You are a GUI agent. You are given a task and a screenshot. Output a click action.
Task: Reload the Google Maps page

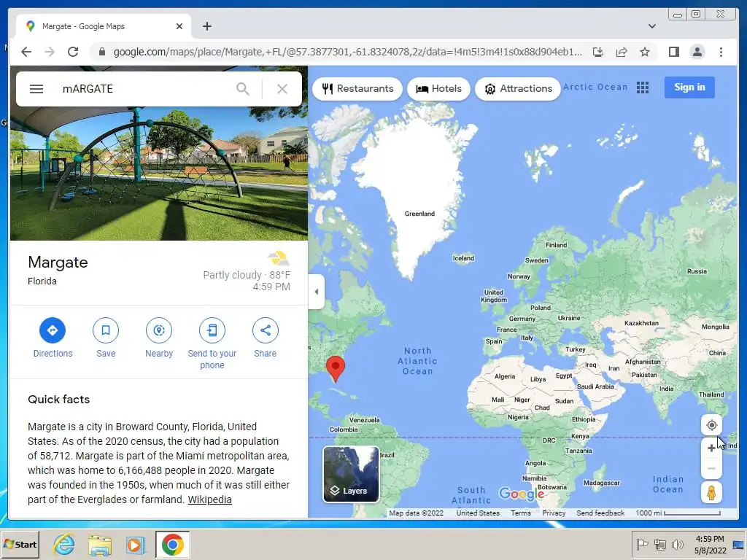tap(73, 52)
